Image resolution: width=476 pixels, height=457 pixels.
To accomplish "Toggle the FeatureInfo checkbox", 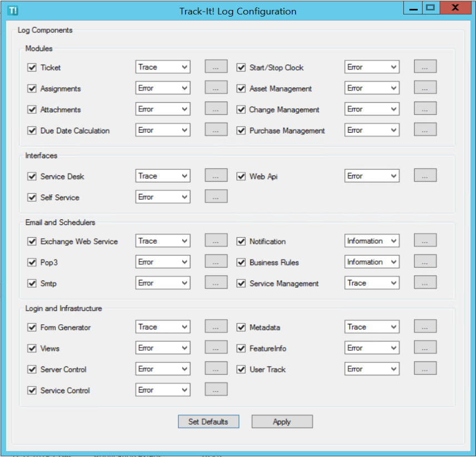I will click(241, 348).
